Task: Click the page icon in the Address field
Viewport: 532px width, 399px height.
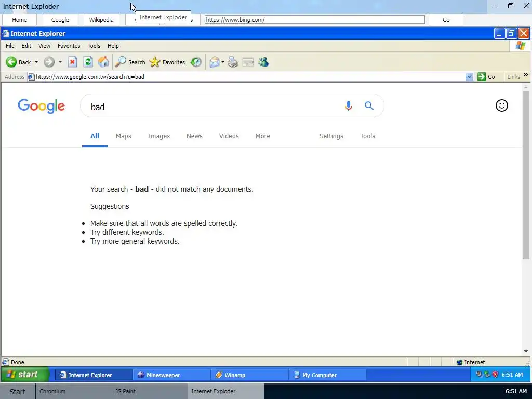Action: pyautogui.click(x=31, y=77)
